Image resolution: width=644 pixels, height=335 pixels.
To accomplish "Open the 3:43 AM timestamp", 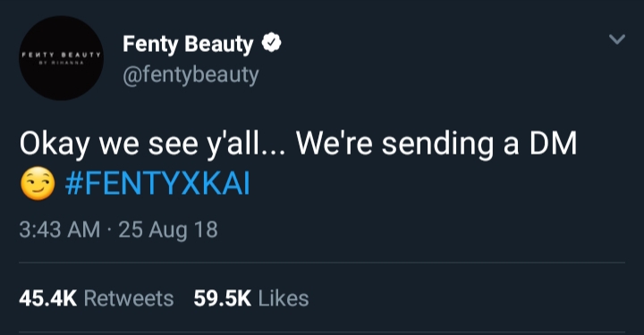I will pos(60,230).
